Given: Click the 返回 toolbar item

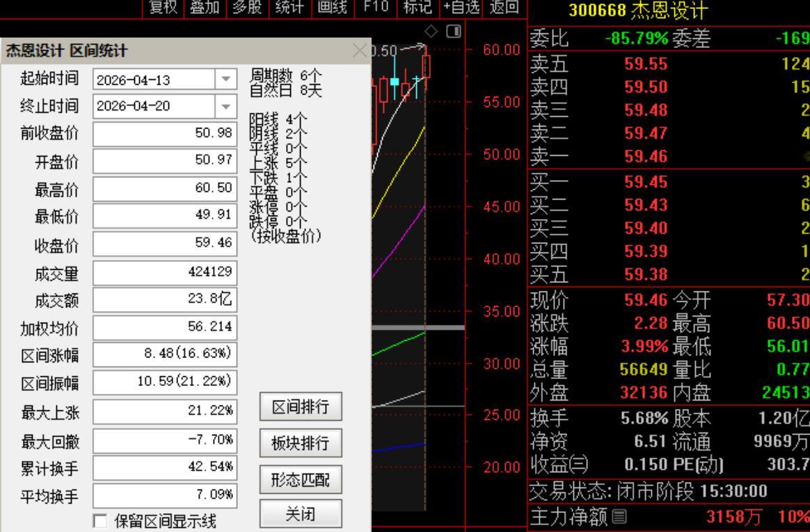Looking at the screenshot, I should coord(505,7).
